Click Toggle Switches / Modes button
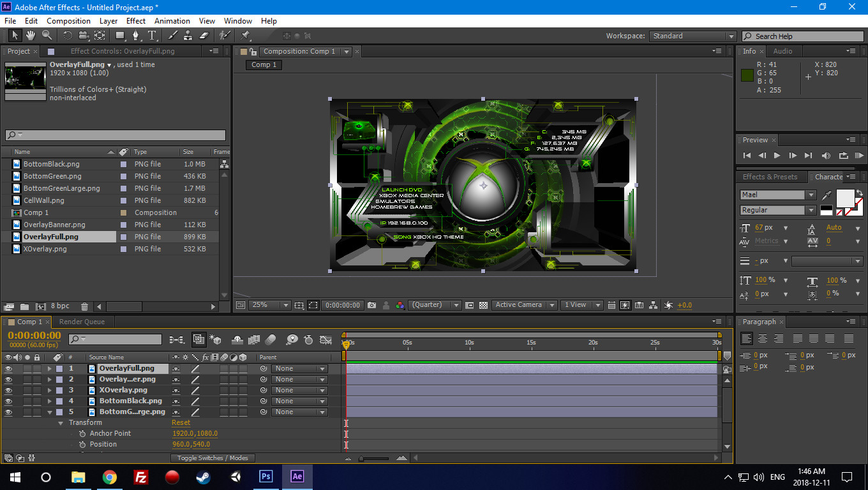The width and height of the screenshot is (868, 490). click(x=213, y=458)
